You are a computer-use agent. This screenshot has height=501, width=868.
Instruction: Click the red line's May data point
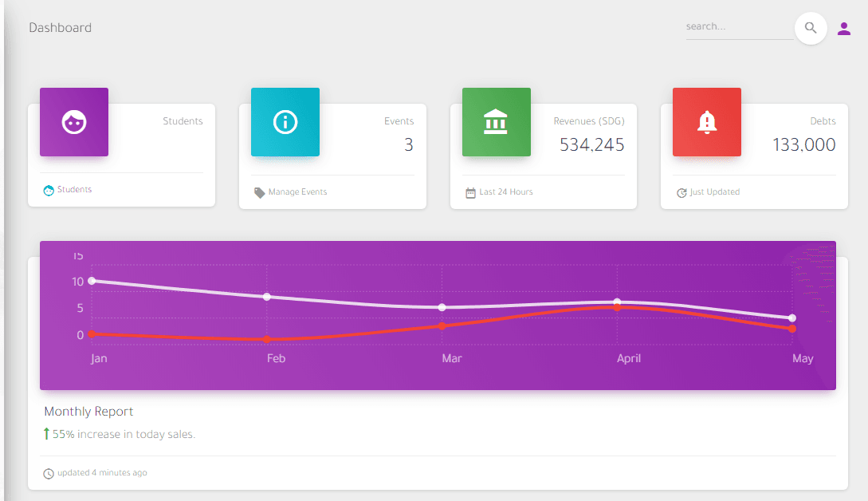point(791,329)
